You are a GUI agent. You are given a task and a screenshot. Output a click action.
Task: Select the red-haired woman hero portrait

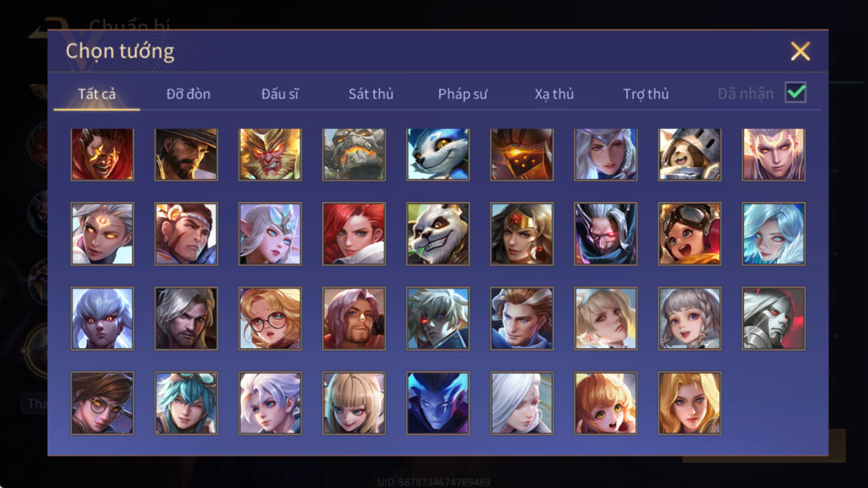point(354,234)
